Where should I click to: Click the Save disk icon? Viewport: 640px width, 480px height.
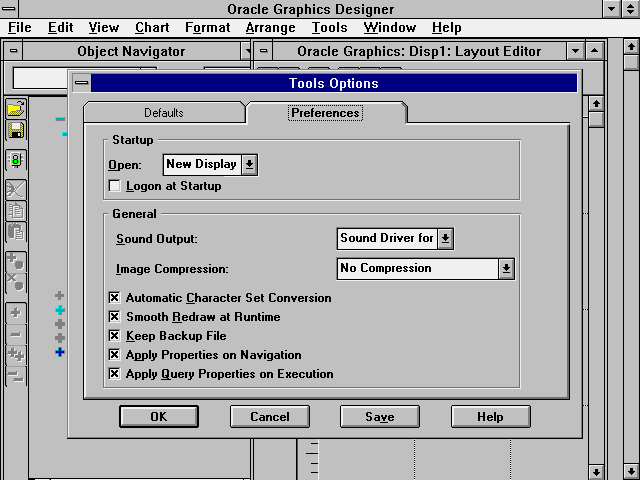15,130
